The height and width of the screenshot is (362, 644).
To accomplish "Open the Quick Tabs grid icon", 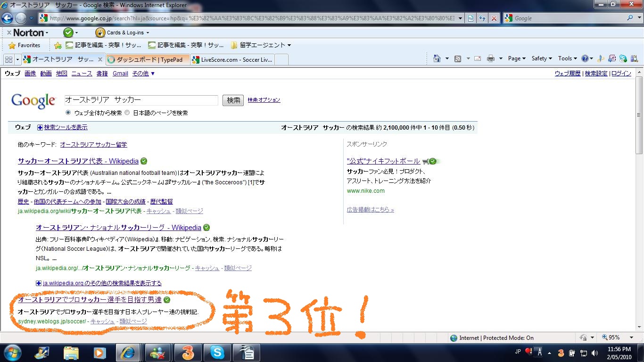I will pos(8,59).
